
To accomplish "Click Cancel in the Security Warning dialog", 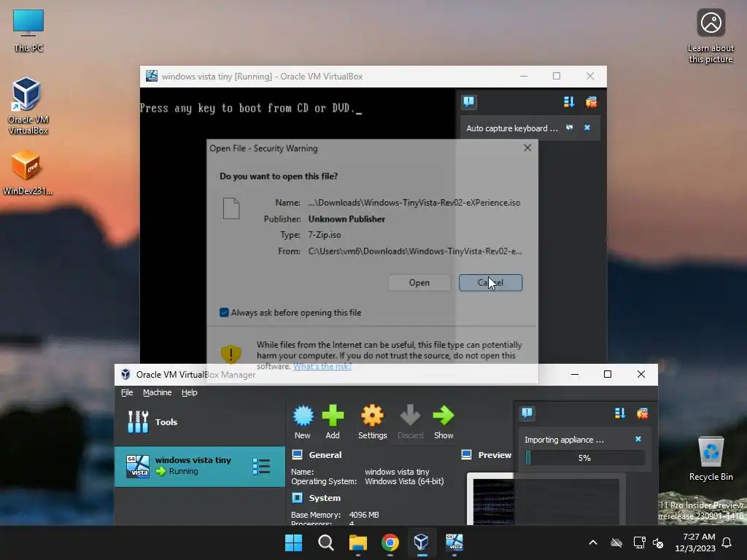I will (491, 282).
